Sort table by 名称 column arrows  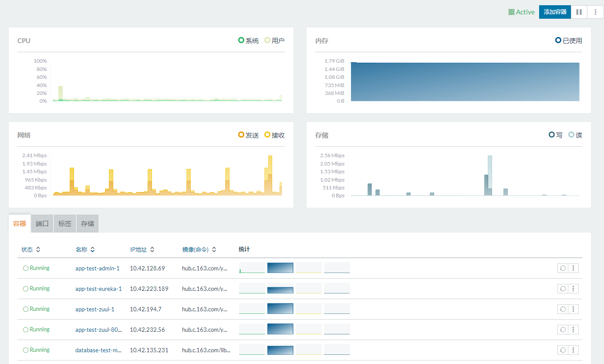[92, 249]
